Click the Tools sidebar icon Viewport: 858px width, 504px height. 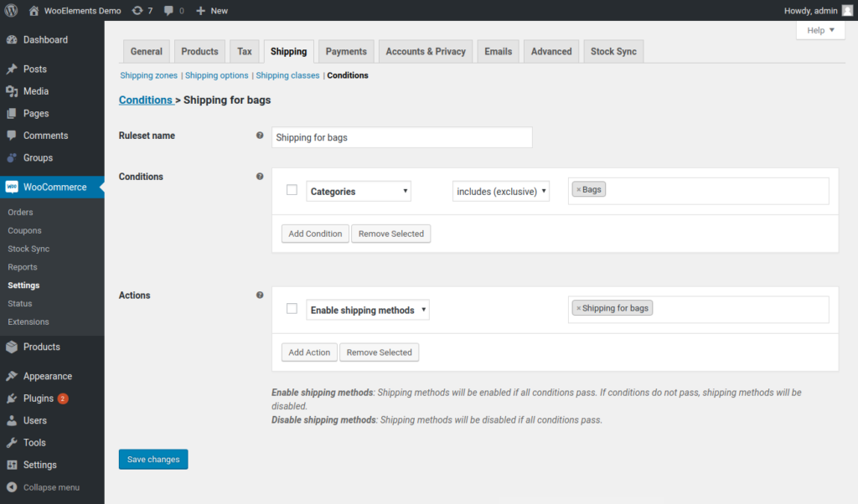12,443
